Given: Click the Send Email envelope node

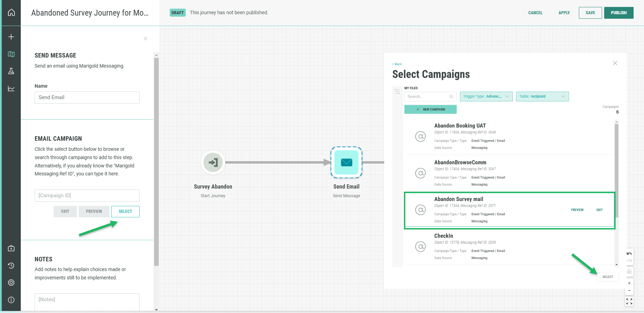Looking at the screenshot, I should pos(346,162).
